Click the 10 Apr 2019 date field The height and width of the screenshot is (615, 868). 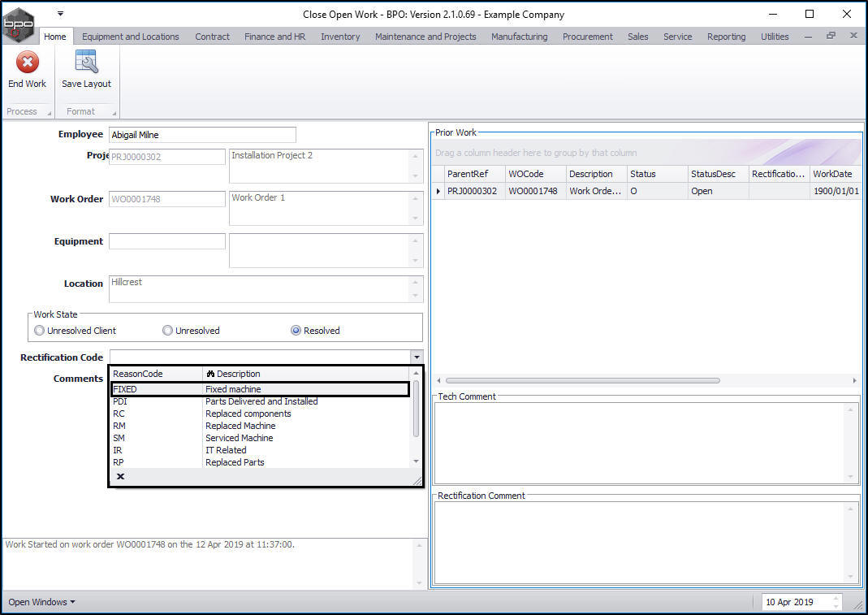(796, 602)
